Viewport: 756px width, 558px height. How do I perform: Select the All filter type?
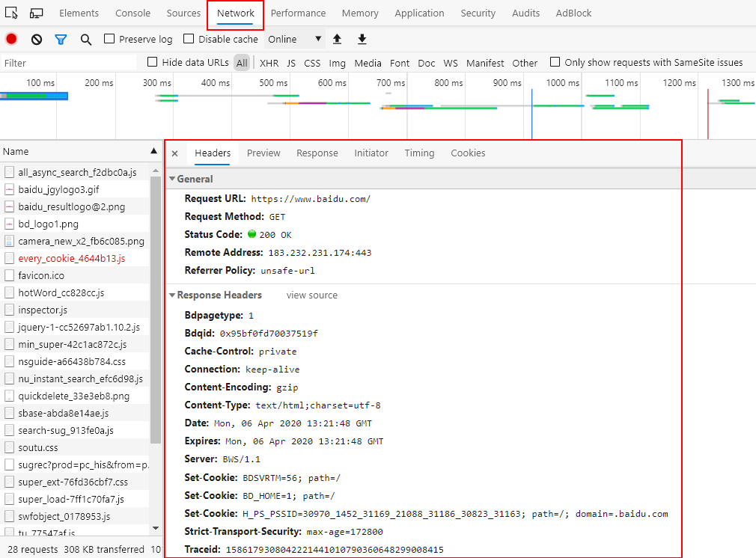click(x=242, y=63)
